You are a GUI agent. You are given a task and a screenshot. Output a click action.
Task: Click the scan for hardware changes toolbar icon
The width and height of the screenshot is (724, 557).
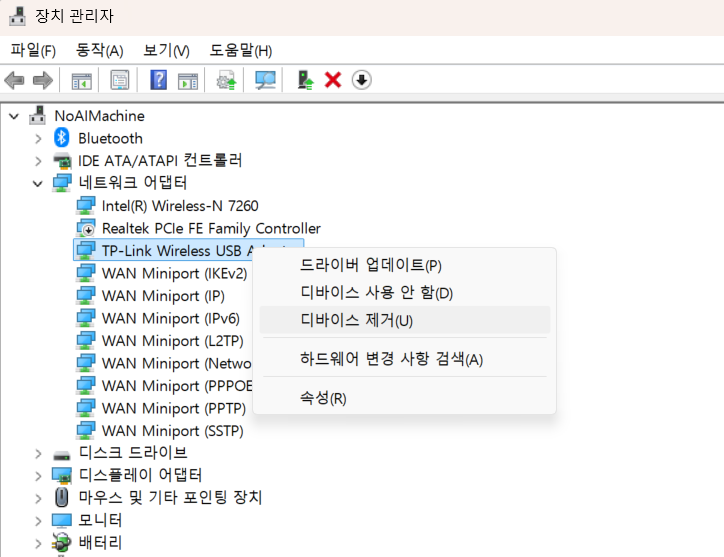(265, 80)
